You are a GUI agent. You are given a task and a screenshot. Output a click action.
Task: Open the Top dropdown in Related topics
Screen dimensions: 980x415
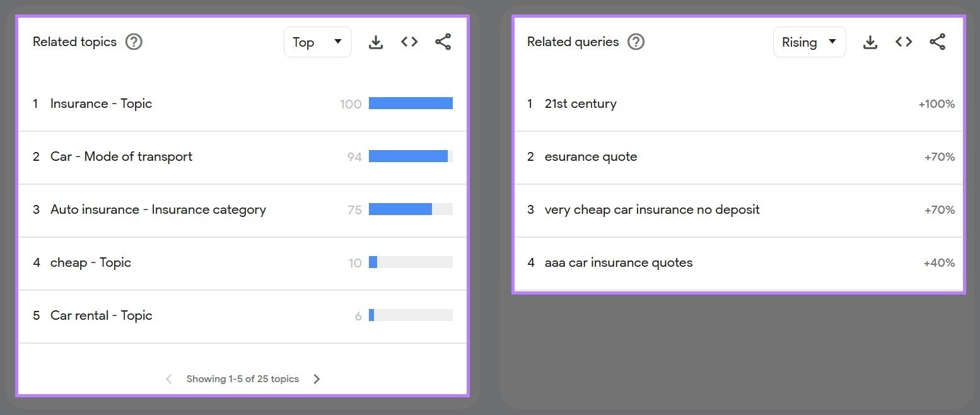(317, 42)
